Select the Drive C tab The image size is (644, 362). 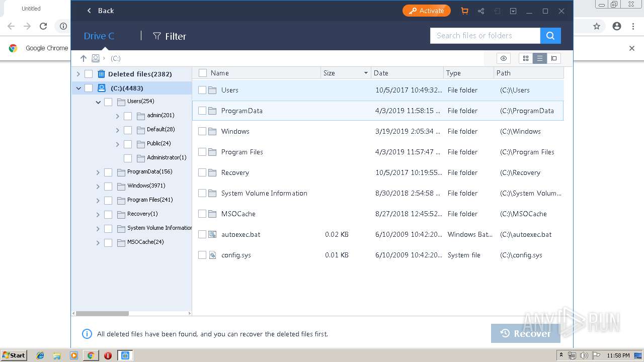pyautogui.click(x=99, y=36)
